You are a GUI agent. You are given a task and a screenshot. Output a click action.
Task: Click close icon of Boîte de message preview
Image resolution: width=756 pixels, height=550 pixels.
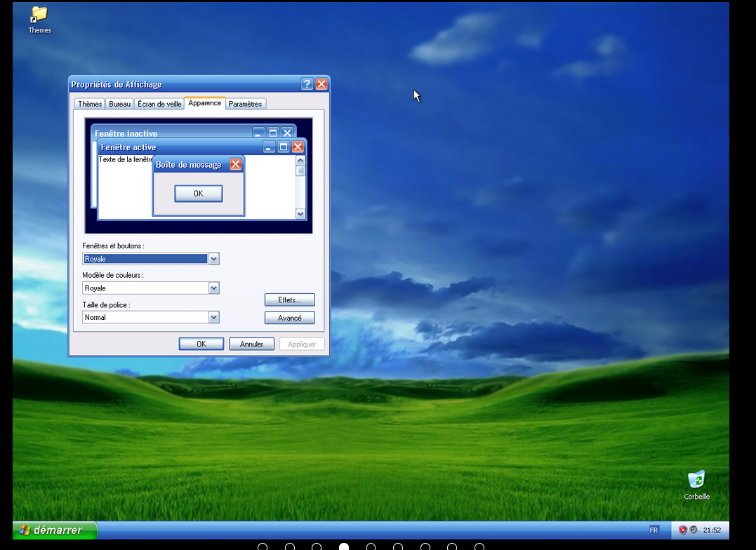(x=235, y=164)
